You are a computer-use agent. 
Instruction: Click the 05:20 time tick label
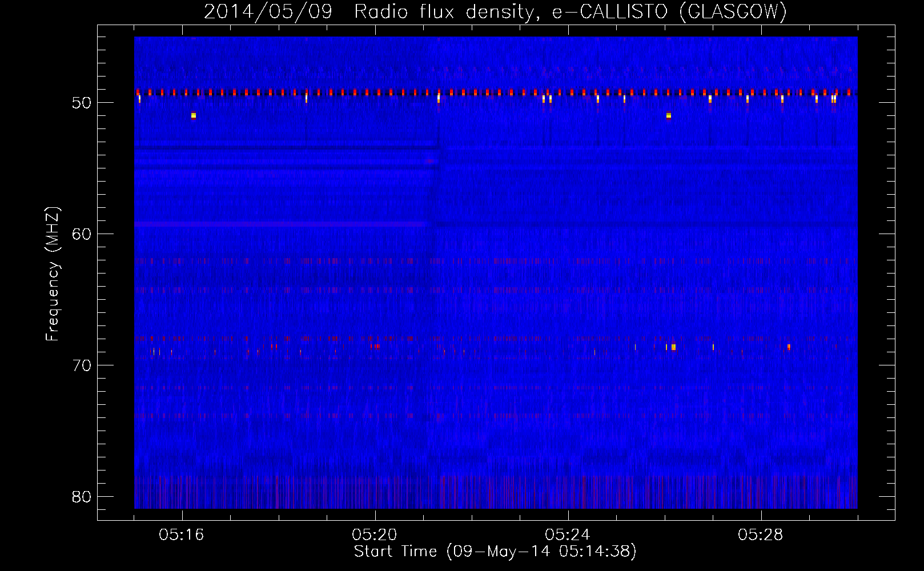click(375, 535)
